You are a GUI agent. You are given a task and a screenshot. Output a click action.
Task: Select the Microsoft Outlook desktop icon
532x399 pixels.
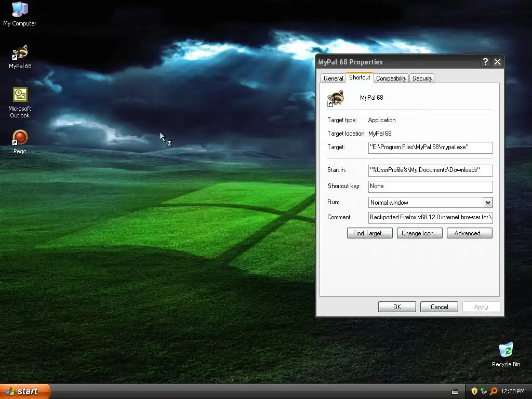click(20, 103)
